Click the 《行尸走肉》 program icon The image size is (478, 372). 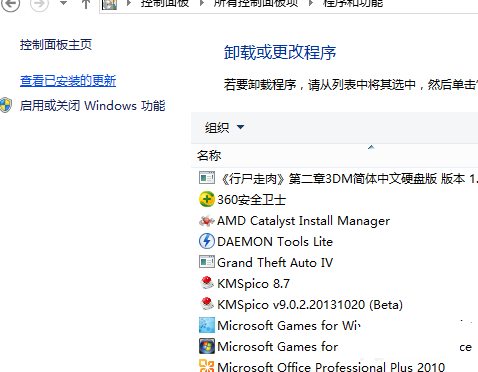[207, 178]
